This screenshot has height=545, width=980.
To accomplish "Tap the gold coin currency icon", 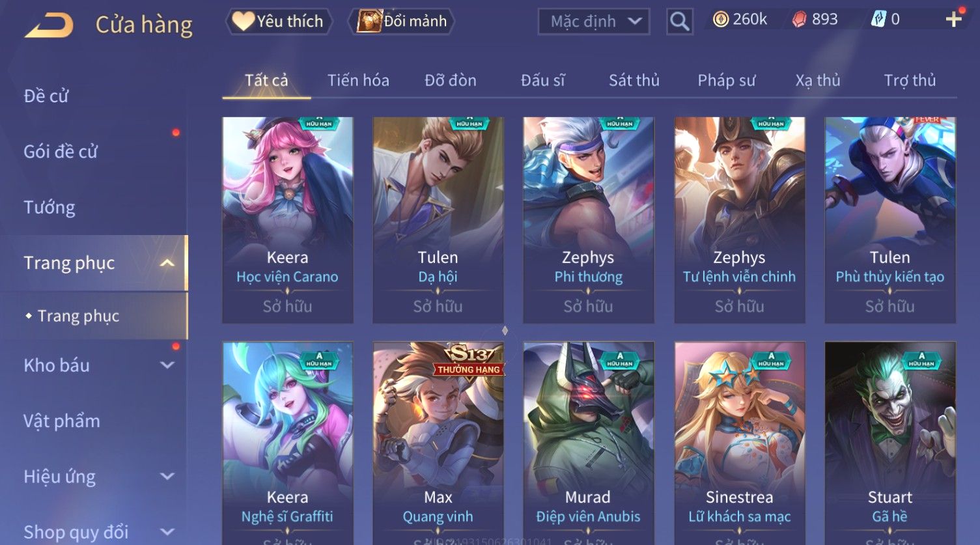I will click(x=720, y=20).
